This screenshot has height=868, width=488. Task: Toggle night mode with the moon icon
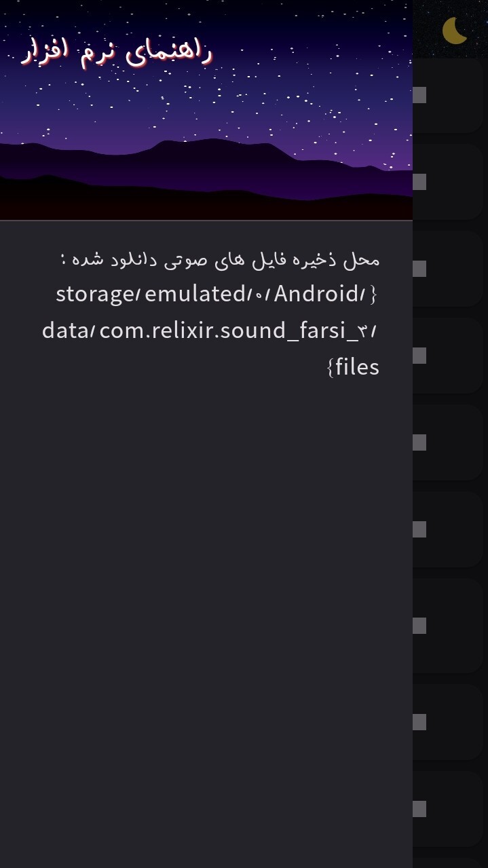[x=454, y=31]
